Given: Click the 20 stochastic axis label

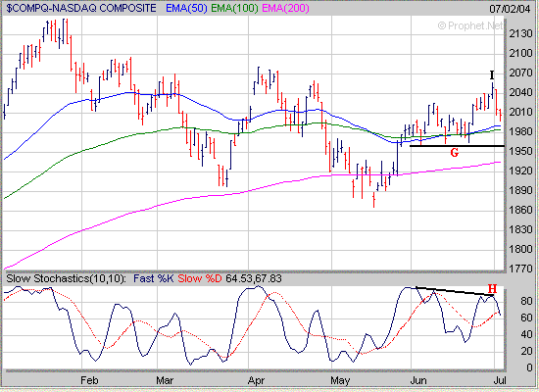Looking at the screenshot, I should pos(526,351).
